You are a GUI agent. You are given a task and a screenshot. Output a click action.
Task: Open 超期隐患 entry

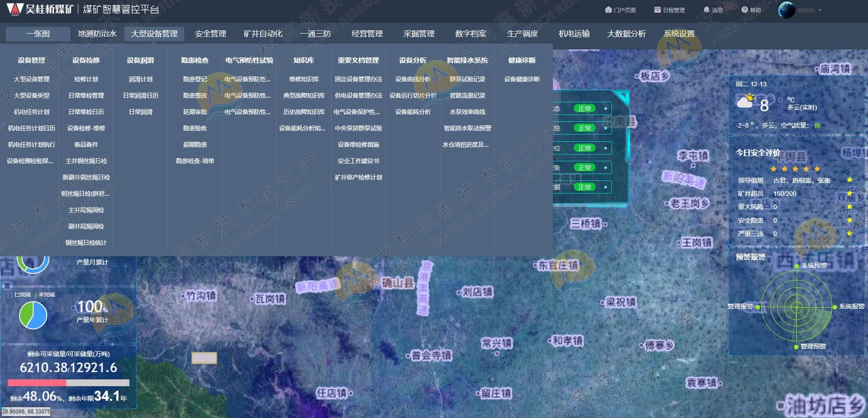pos(195,144)
